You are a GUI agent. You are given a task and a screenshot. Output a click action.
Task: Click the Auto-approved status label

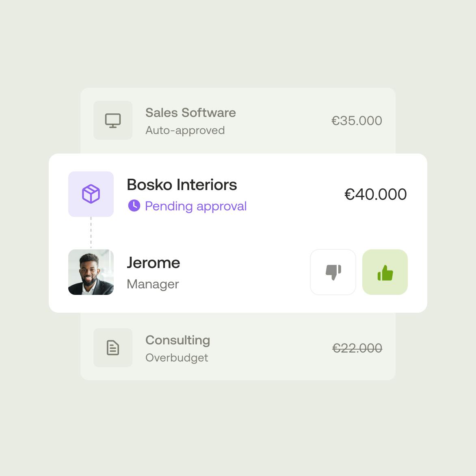[185, 130]
